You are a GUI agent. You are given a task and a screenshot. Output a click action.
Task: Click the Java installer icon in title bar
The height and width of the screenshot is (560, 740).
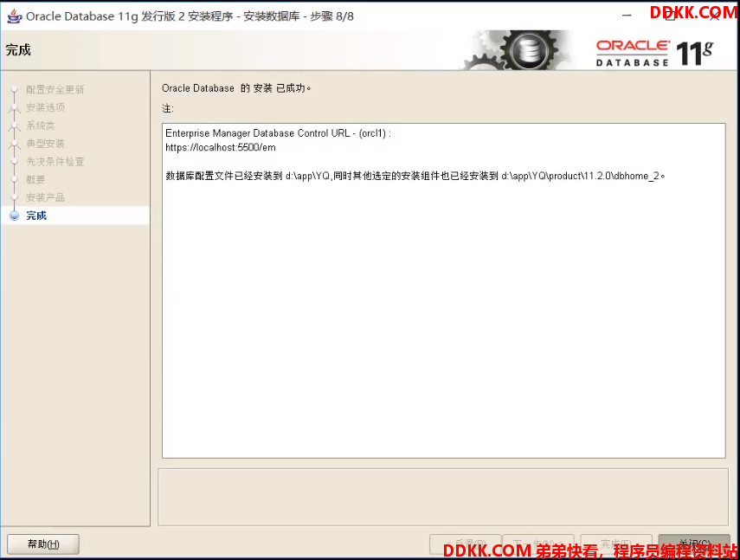point(14,16)
